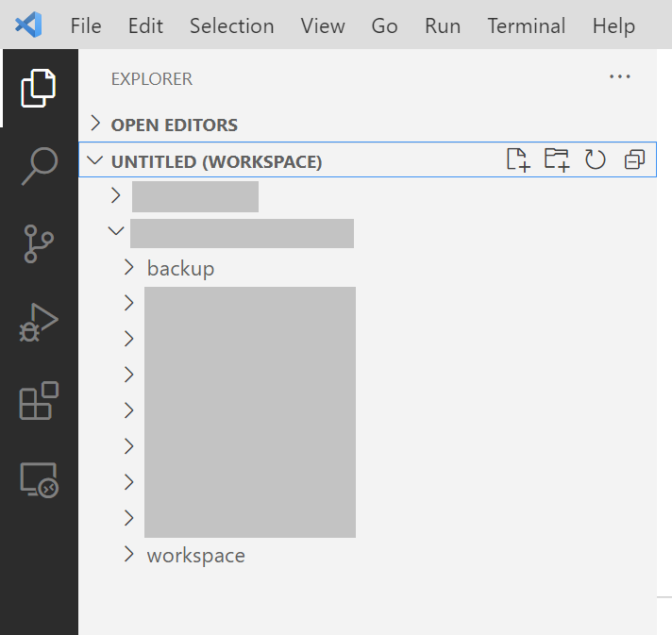
Task: Click the New File icon
Action: pos(518,159)
